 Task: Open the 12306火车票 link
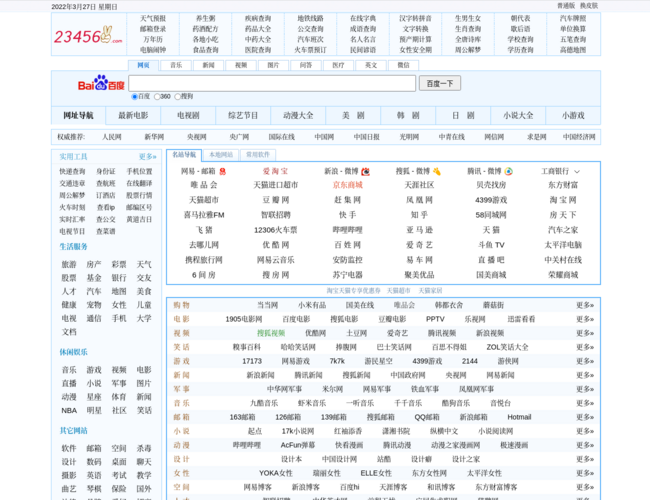pos(276,230)
